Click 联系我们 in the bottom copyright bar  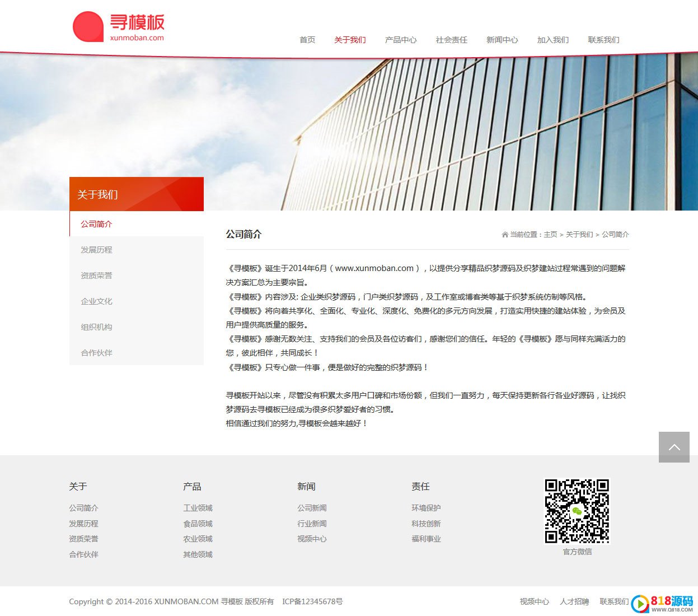click(x=614, y=601)
